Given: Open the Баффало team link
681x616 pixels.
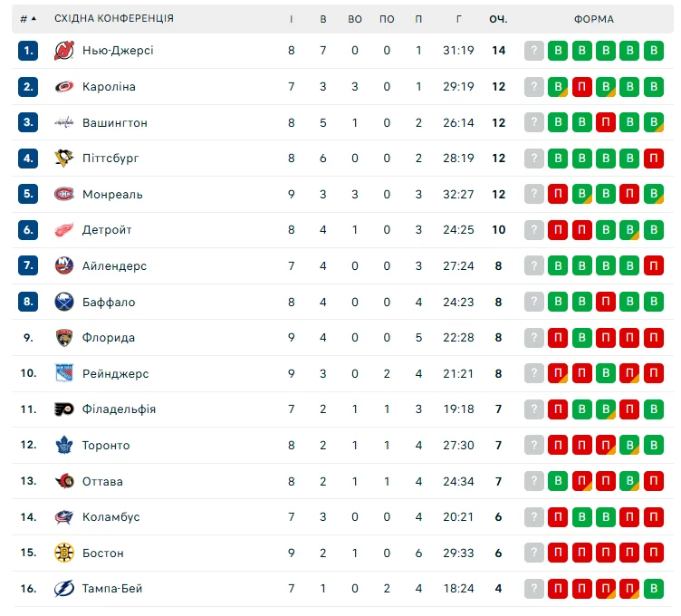Looking at the screenshot, I should pos(107,302).
